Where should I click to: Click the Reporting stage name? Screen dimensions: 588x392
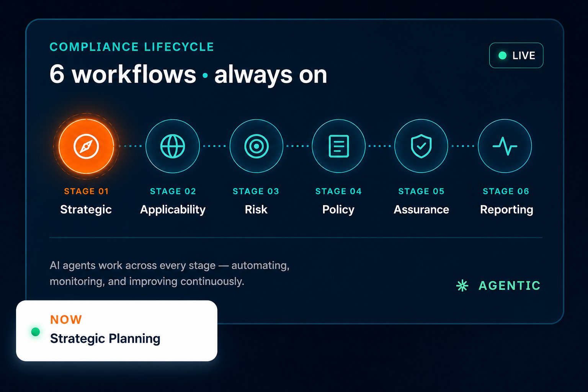pyautogui.click(x=507, y=210)
